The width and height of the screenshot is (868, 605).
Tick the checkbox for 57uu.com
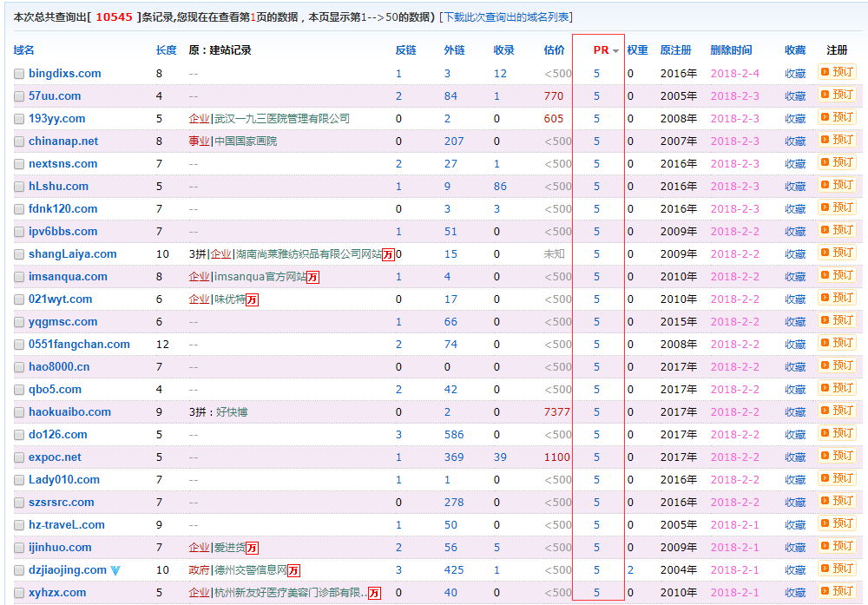click(19, 96)
